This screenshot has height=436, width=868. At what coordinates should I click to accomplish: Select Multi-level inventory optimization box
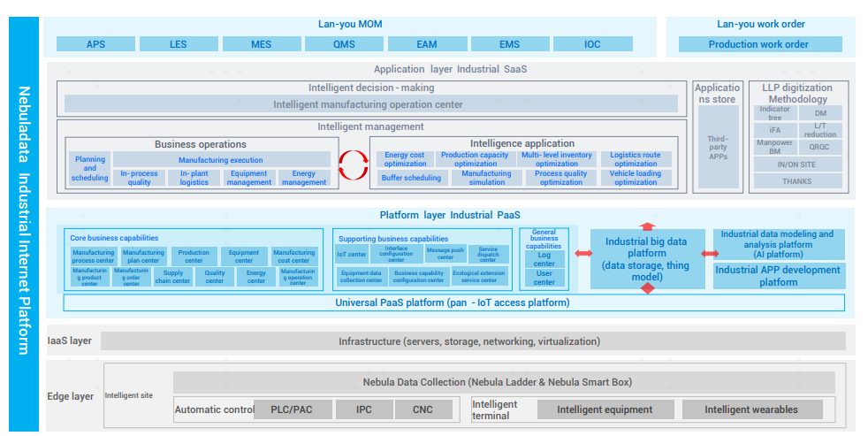point(557,159)
